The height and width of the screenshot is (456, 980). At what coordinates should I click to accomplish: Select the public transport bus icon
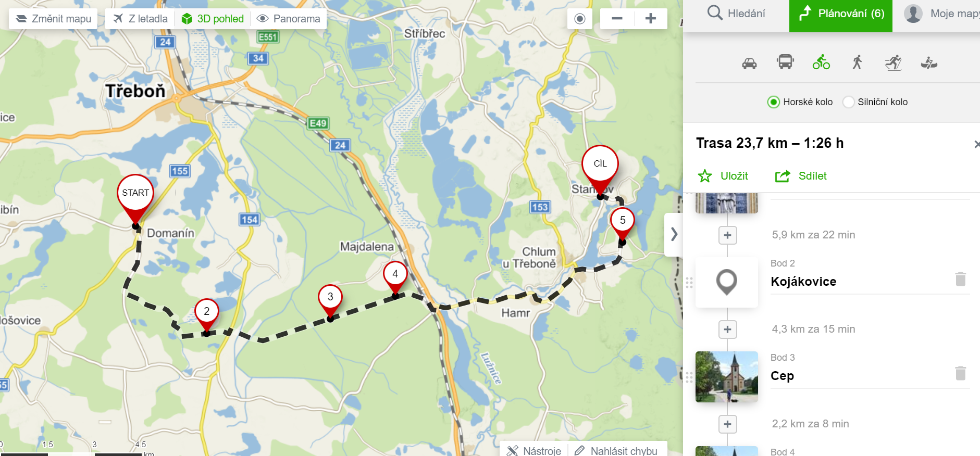pyautogui.click(x=785, y=62)
